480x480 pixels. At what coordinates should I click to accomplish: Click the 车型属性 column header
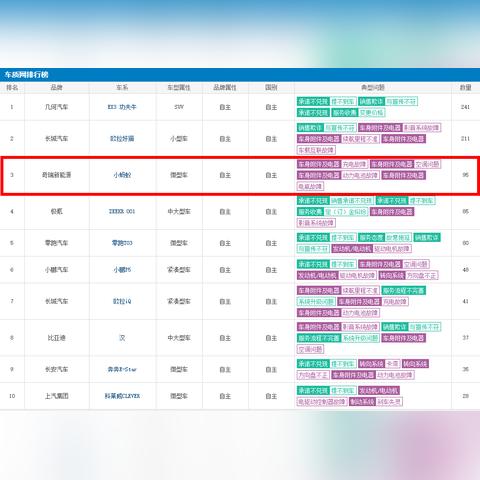[179, 87]
